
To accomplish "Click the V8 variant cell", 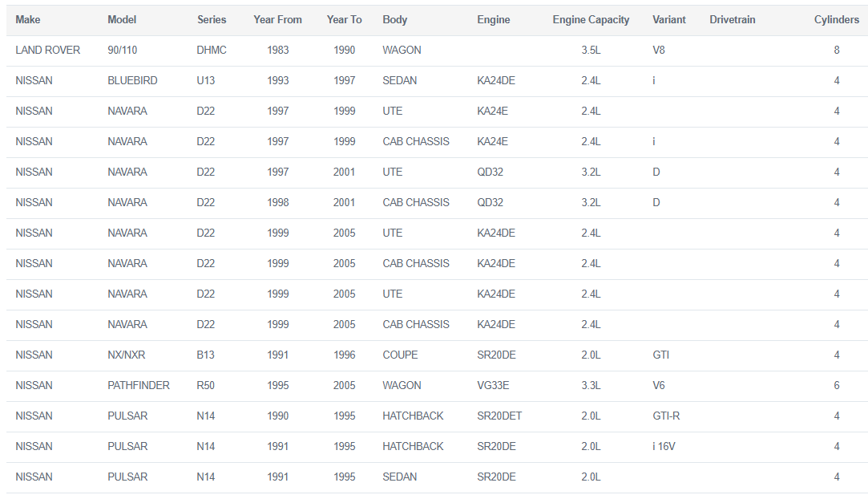I will click(x=659, y=50).
